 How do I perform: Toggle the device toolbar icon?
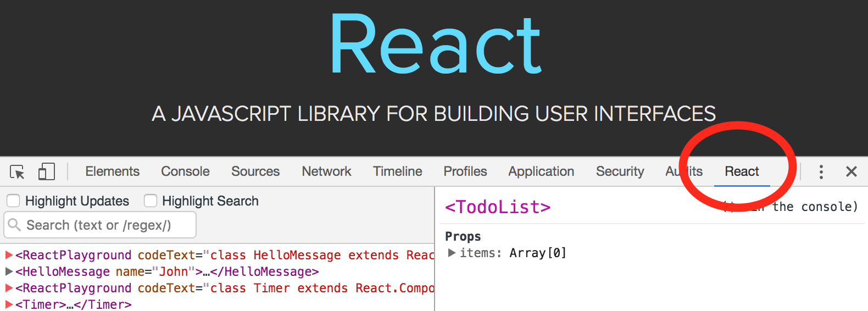47,172
